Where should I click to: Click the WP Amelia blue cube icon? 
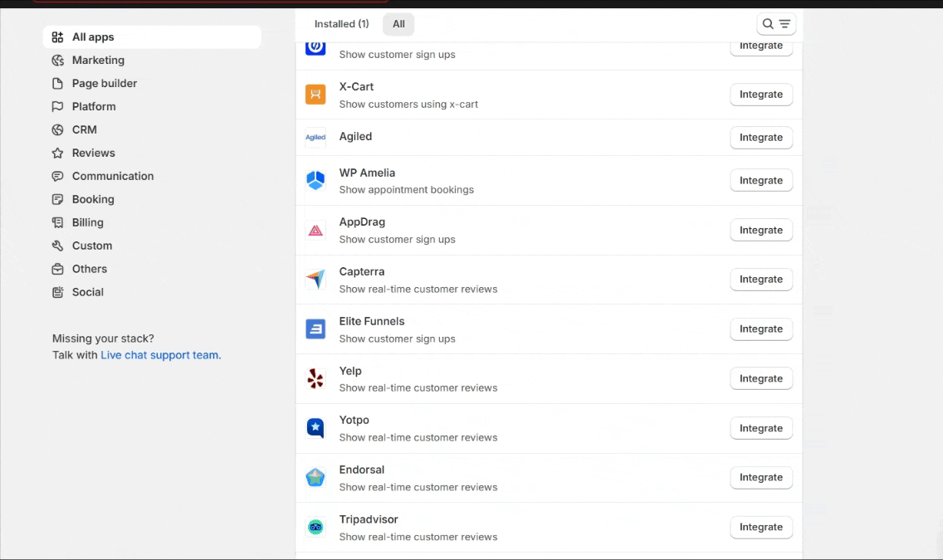click(315, 181)
